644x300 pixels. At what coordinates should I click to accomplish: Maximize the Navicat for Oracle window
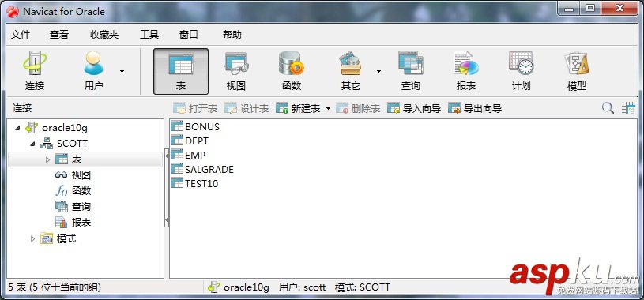click(x=590, y=8)
